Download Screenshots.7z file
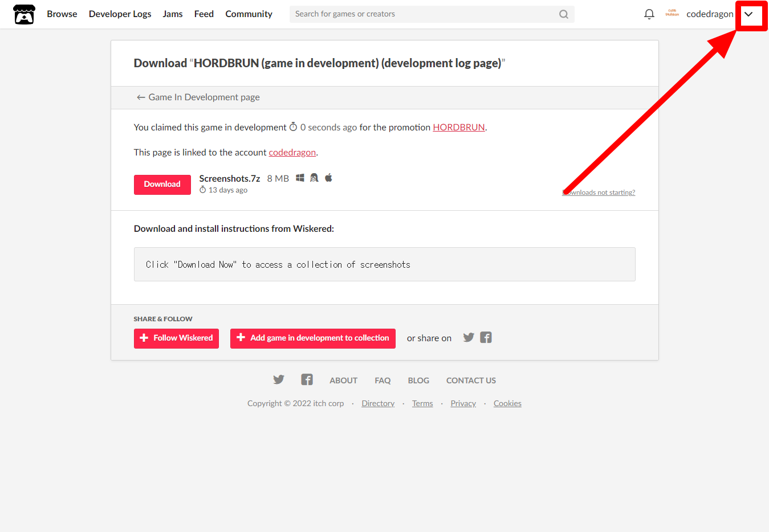The width and height of the screenshot is (769, 532). pyautogui.click(x=162, y=185)
